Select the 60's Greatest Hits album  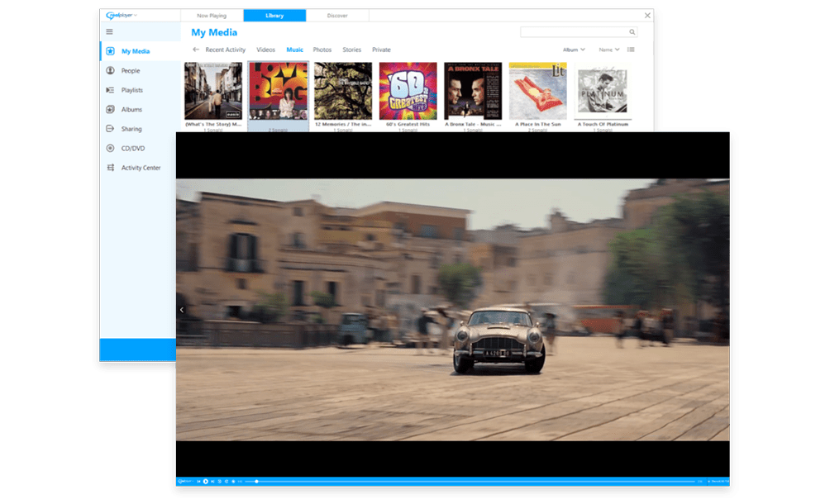pos(408,92)
